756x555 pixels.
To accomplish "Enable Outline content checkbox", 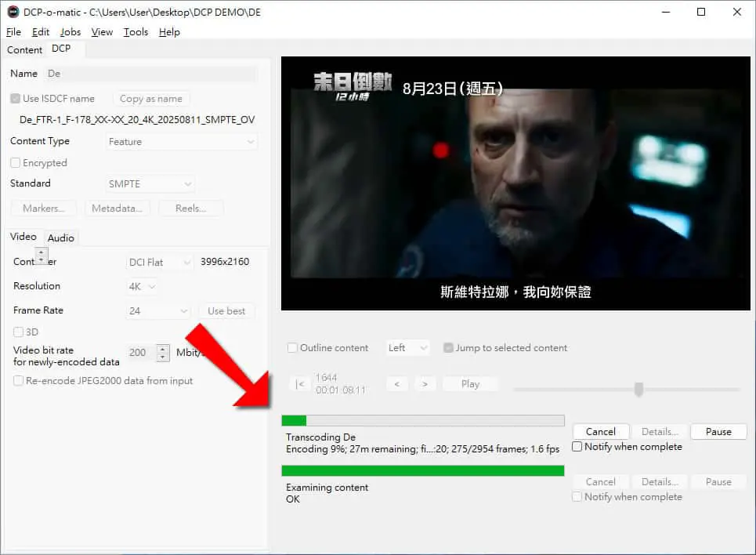I will tap(292, 348).
